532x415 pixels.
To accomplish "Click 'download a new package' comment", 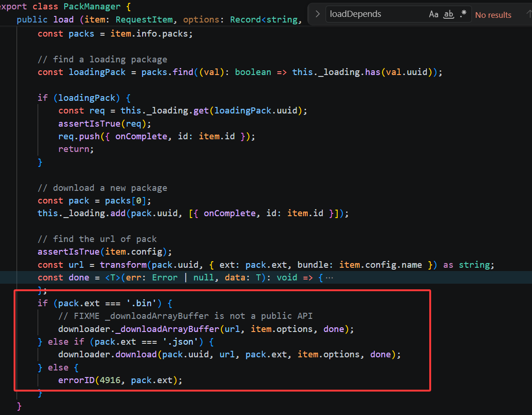I will [102, 188].
